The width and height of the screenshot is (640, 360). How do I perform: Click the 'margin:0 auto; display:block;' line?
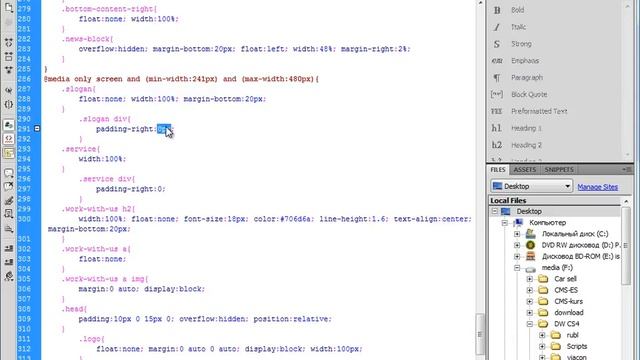142,289
